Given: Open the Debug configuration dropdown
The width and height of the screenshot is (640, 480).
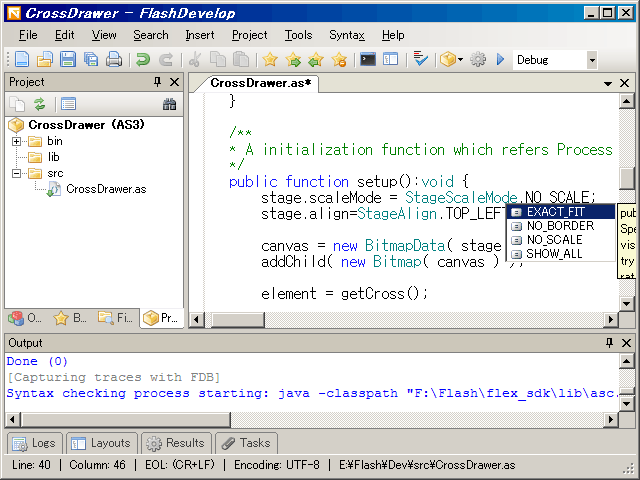Looking at the screenshot, I should (592, 60).
